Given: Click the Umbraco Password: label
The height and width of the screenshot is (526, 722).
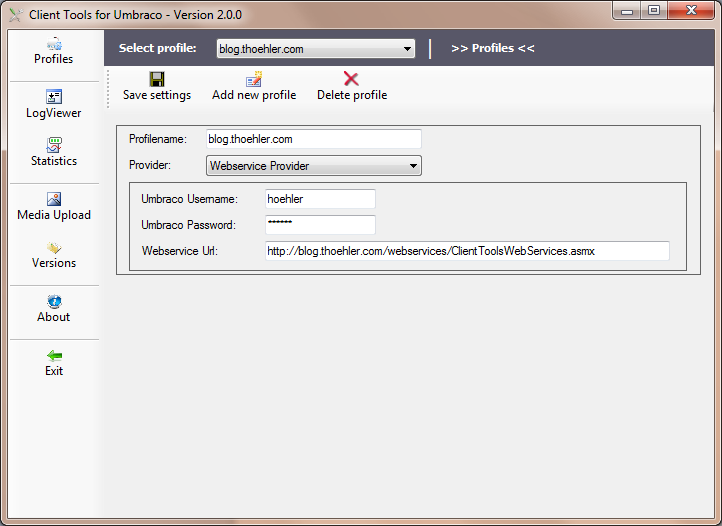Looking at the screenshot, I should click(188, 225).
